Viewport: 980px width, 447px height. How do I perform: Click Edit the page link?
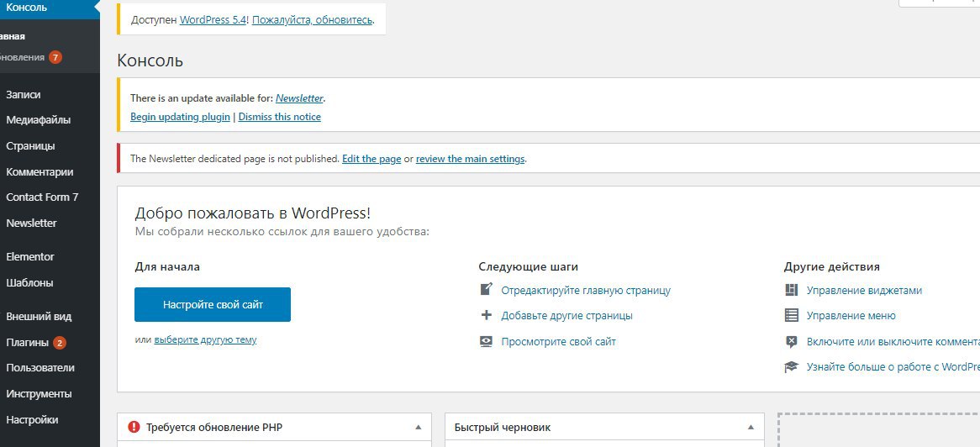371,159
